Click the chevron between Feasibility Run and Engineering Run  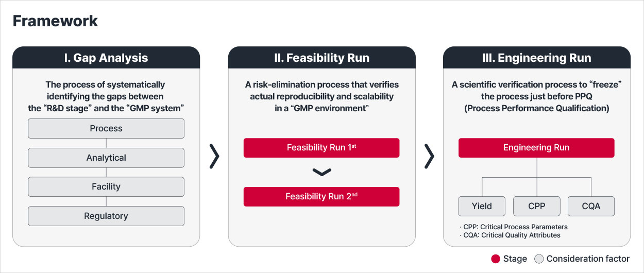[429, 156]
